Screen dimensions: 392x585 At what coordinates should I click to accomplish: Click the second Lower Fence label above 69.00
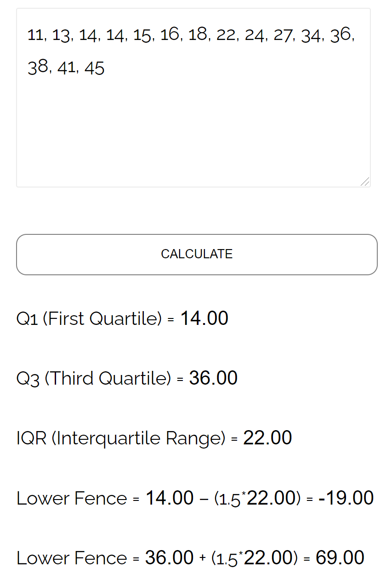72,558
